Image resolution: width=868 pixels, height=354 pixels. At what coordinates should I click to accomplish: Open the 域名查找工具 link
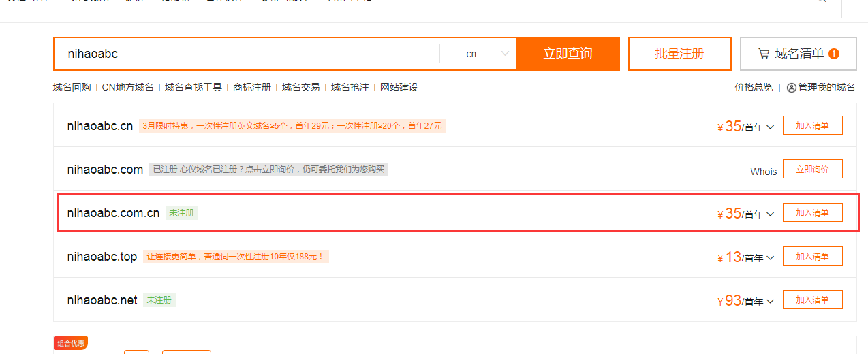tap(193, 88)
